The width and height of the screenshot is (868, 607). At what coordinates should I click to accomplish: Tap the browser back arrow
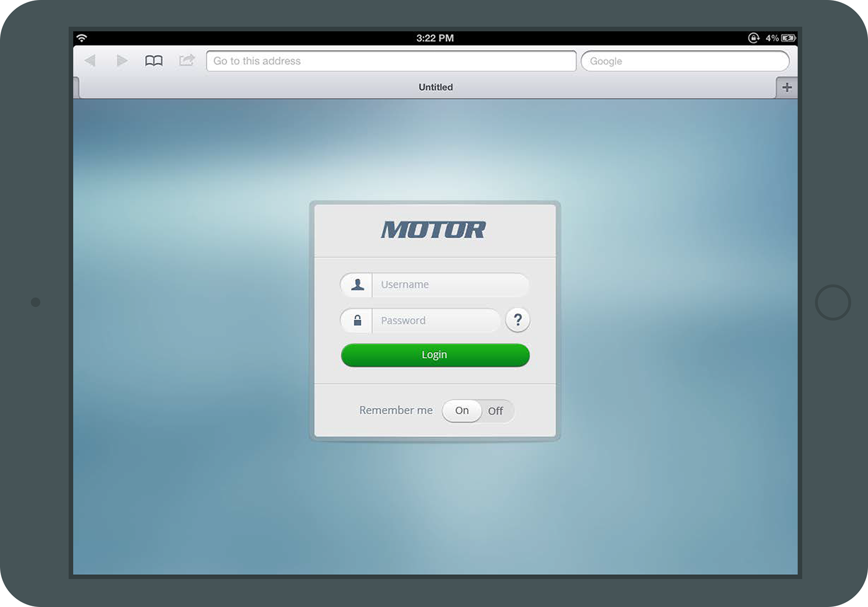coord(90,61)
